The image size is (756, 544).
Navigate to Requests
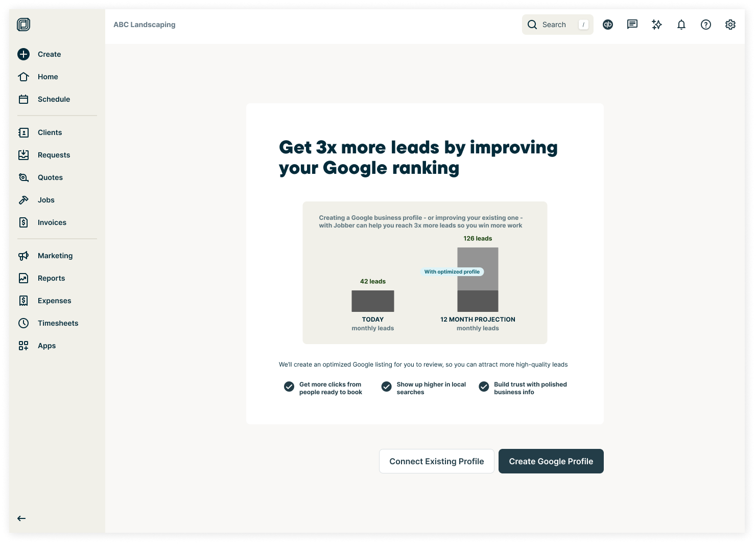click(x=54, y=155)
